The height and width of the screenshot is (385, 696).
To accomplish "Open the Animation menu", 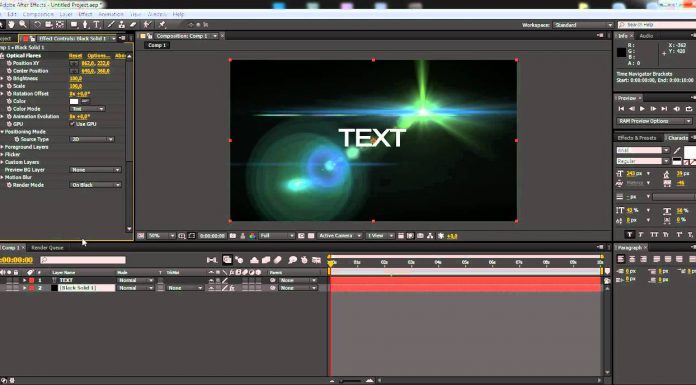I will [x=111, y=14].
